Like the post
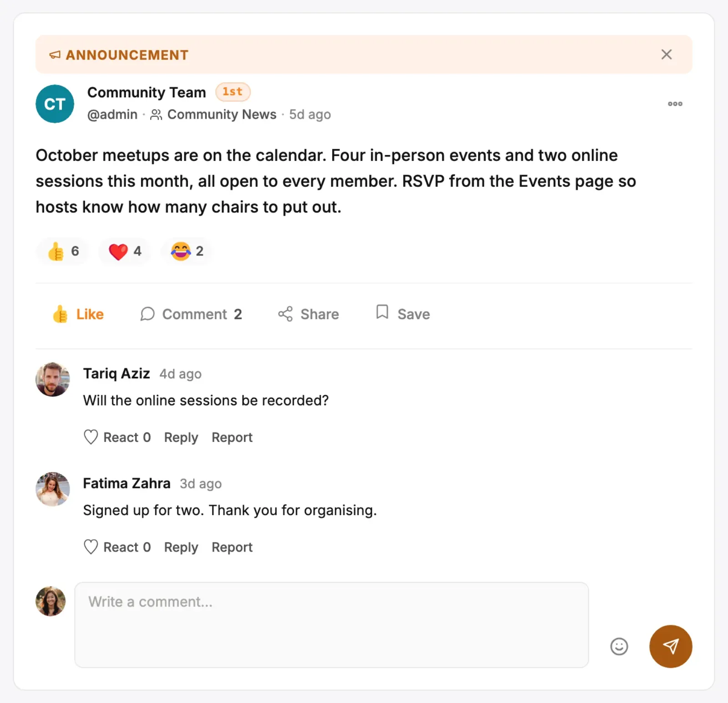 tap(78, 314)
